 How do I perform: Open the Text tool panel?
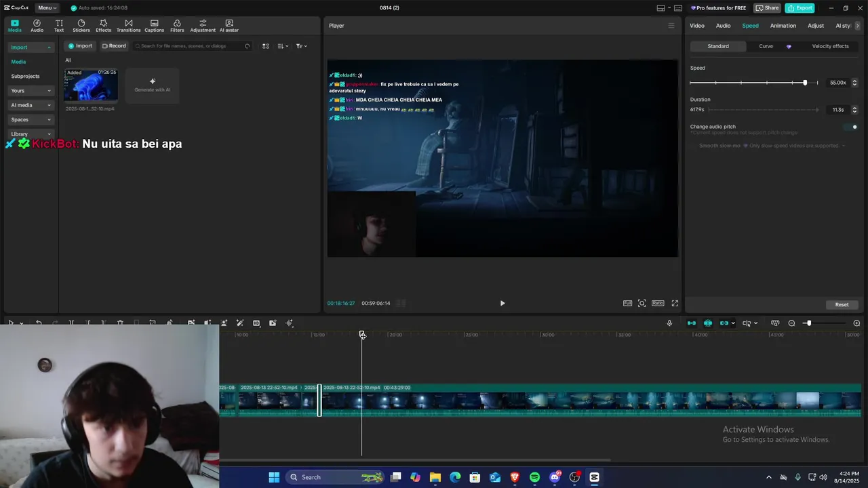pyautogui.click(x=59, y=26)
